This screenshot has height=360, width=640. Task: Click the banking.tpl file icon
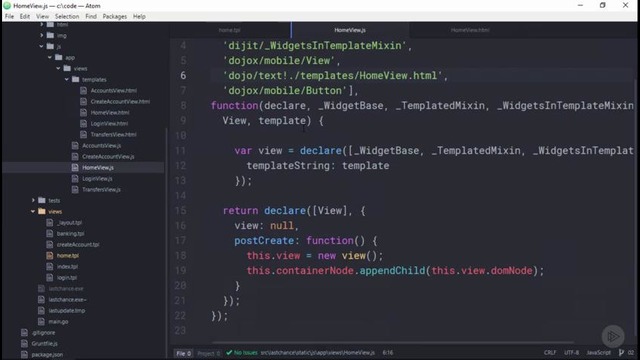click(50, 233)
